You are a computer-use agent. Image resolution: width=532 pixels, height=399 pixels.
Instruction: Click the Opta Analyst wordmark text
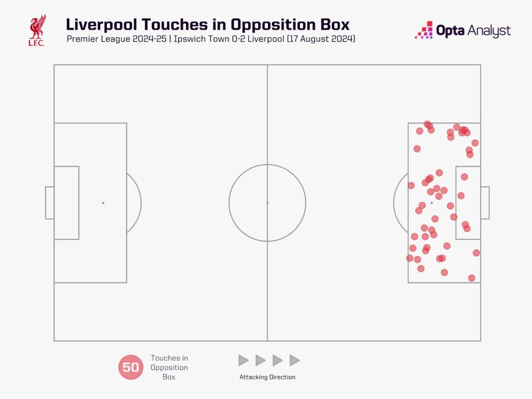point(473,31)
